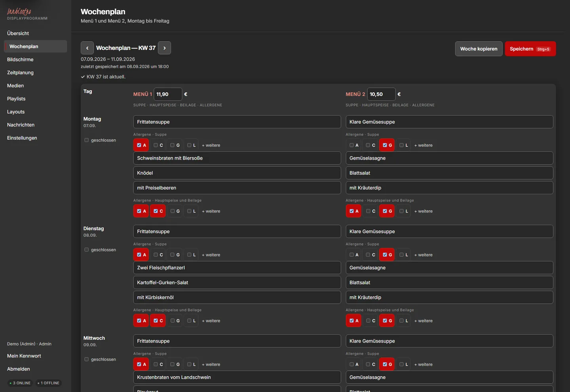Uncheck allergen G for Montag Menü 2 Suppe
This screenshot has height=392, width=570.
click(x=387, y=145)
